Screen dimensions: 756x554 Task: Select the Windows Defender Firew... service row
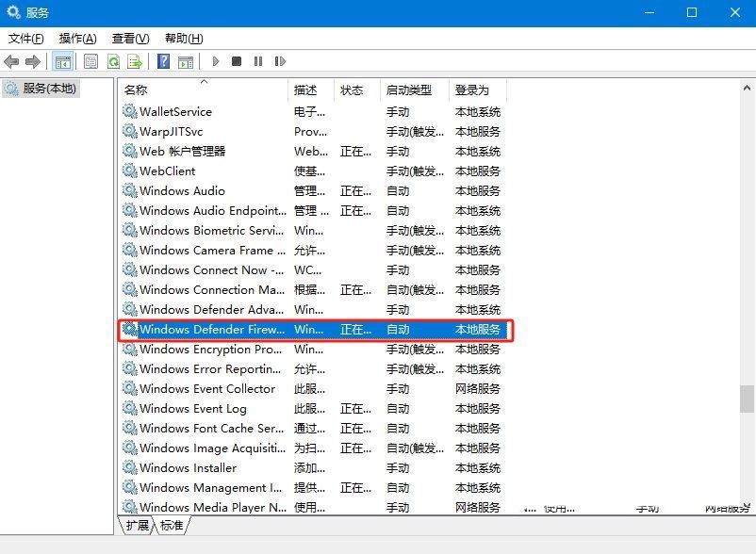pyautogui.click(x=316, y=330)
